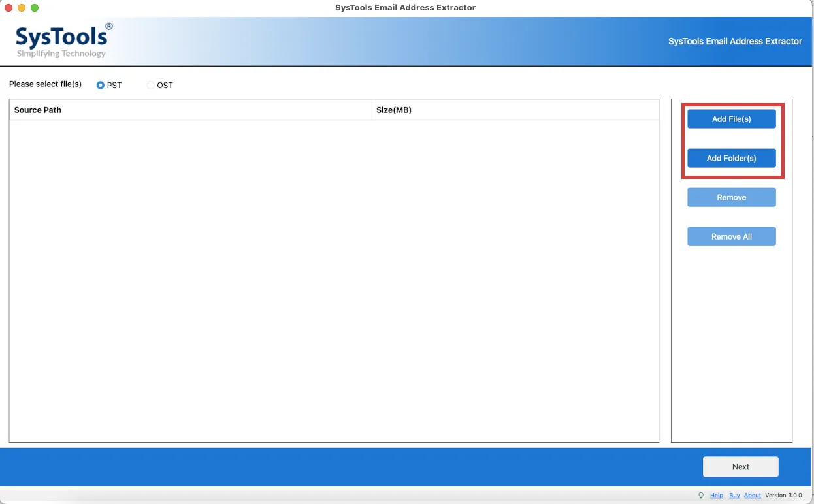Screen dimensions: 814x504
Task: Click the Remove All button
Action: pyautogui.click(x=732, y=236)
